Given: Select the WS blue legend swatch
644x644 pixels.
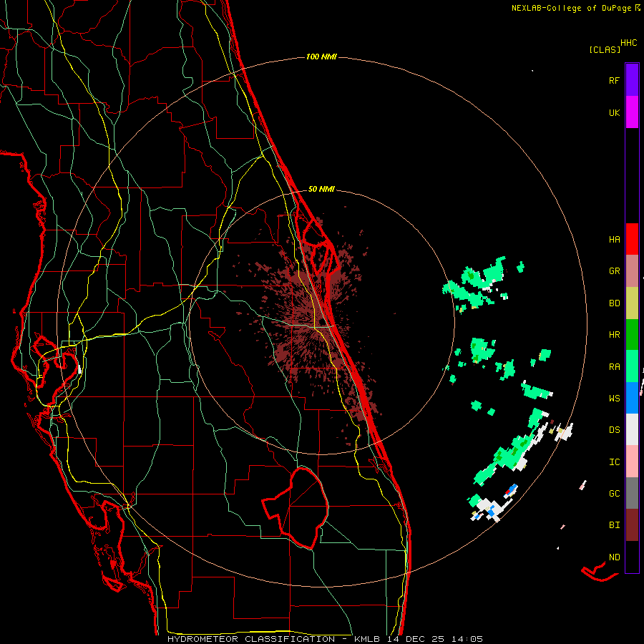Looking at the screenshot, I should click(x=632, y=398).
